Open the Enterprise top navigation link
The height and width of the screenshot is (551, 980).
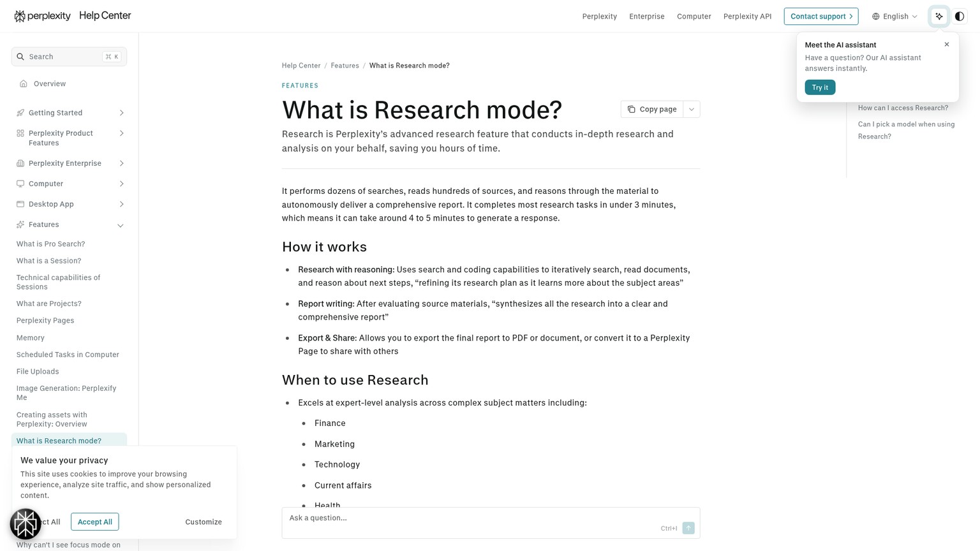point(646,17)
